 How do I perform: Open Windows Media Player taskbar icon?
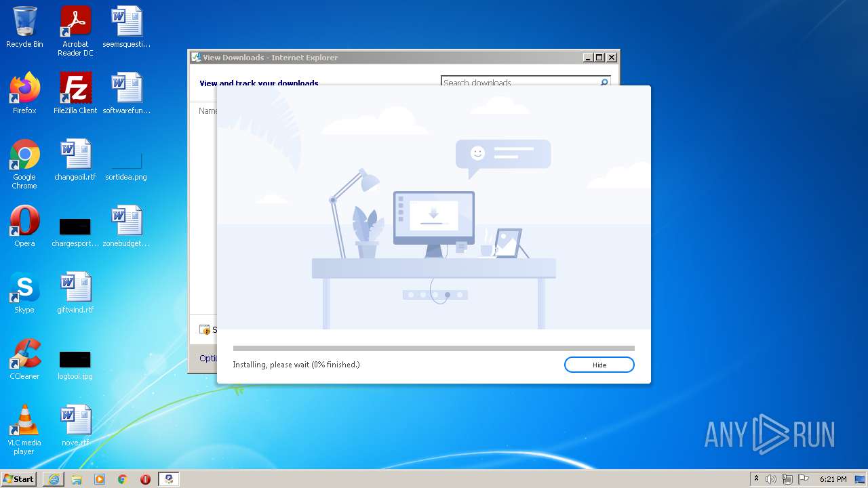point(100,479)
